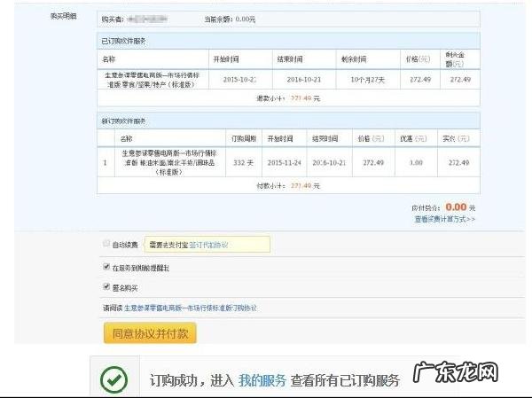The height and width of the screenshot is (398, 532).
Task: Click the 当前余额 0.00元 text
Action: (230, 20)
